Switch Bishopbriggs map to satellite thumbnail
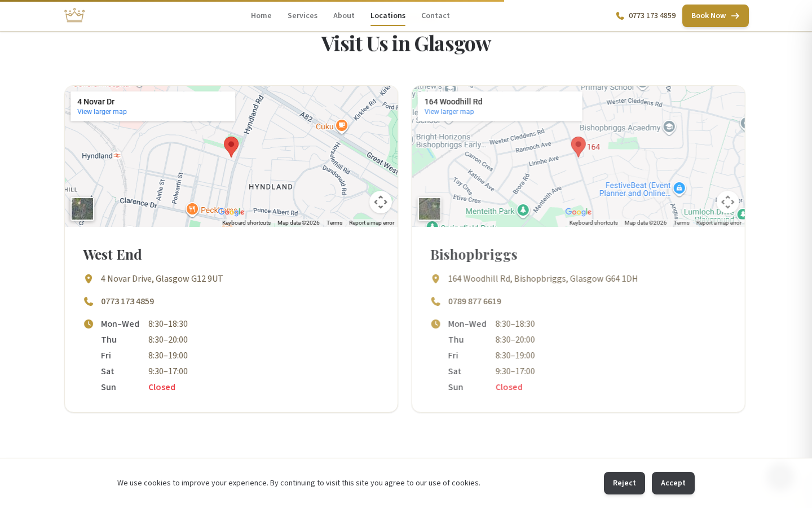Image resolution: width=812 pixels, height=508 pixels. click(x=430, y=209)
